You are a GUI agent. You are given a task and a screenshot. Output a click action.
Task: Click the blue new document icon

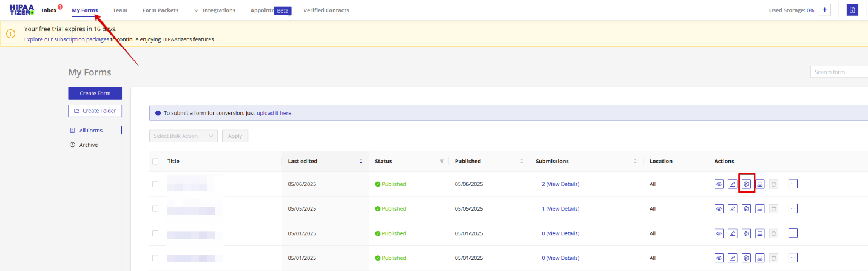(852, 10)
